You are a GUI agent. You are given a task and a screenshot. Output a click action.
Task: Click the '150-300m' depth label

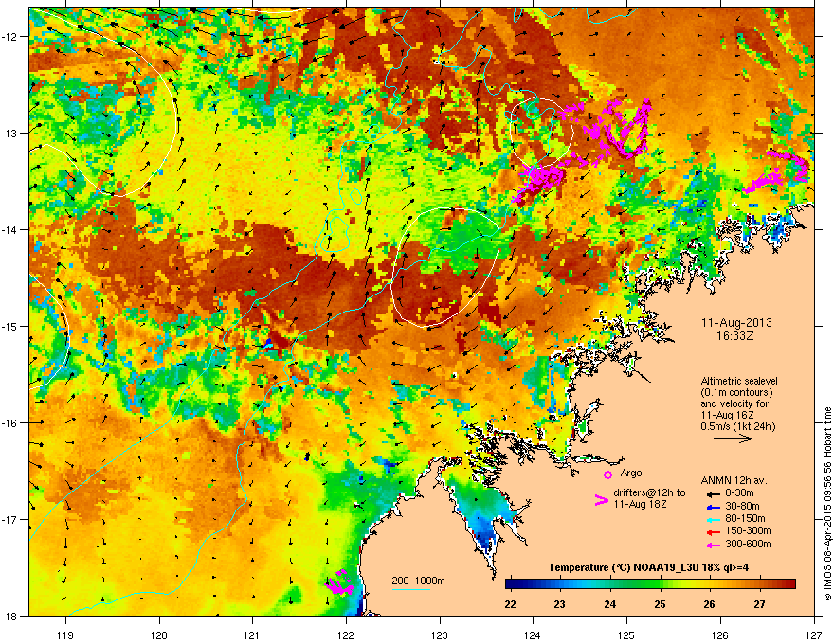point(748,530)
